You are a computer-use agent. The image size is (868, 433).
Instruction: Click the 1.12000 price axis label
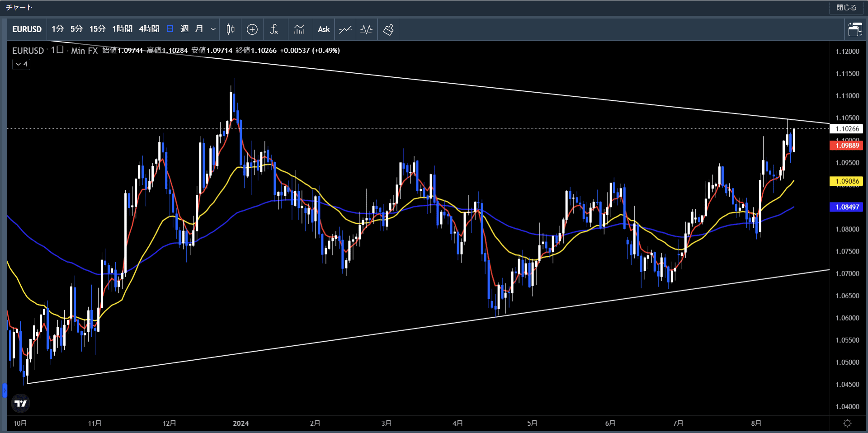click(847, 52)
